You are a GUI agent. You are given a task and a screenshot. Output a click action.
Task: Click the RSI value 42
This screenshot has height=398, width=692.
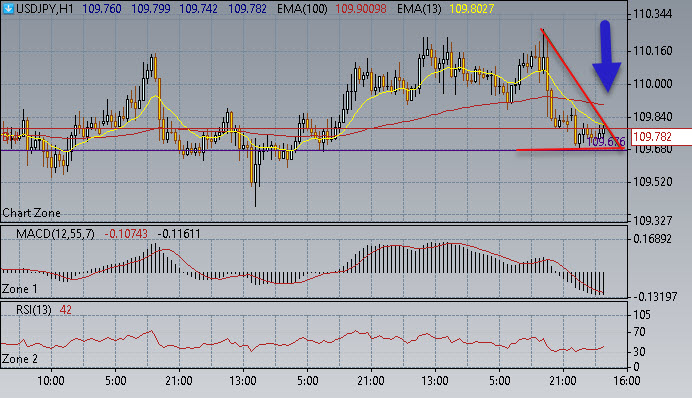(65, 310)
